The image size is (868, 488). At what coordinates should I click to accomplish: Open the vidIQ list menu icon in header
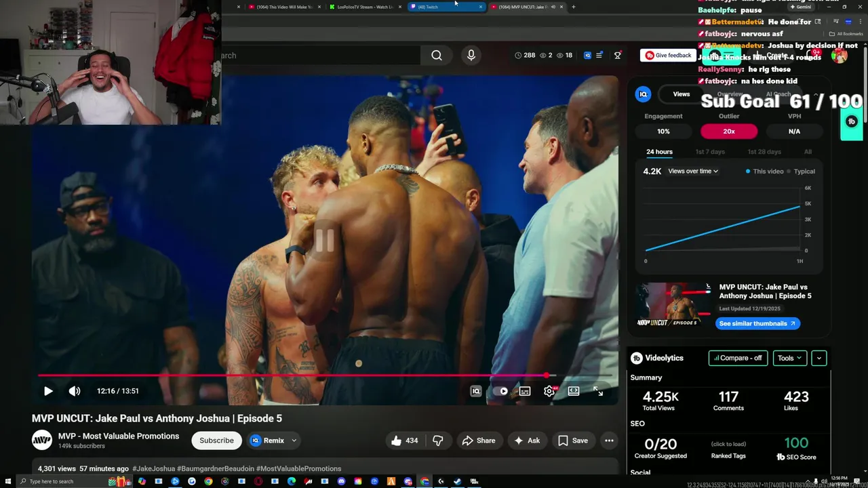click(x=599, y=55)
